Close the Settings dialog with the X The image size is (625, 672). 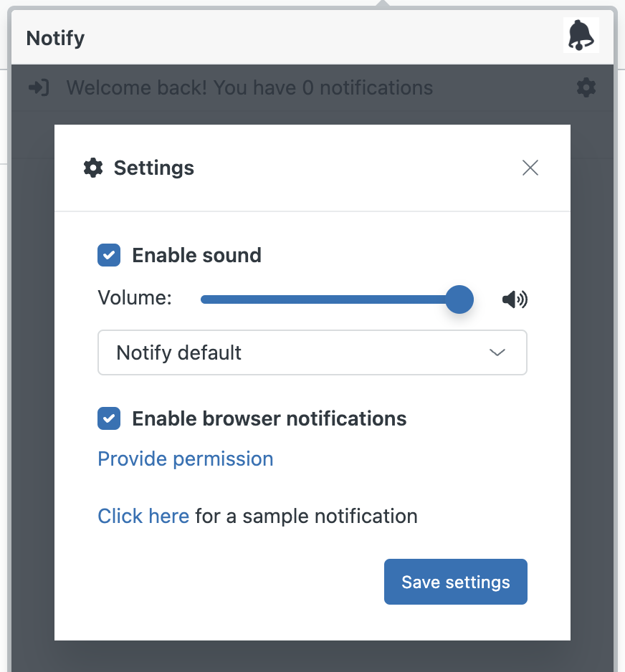[x=530, y=168]
